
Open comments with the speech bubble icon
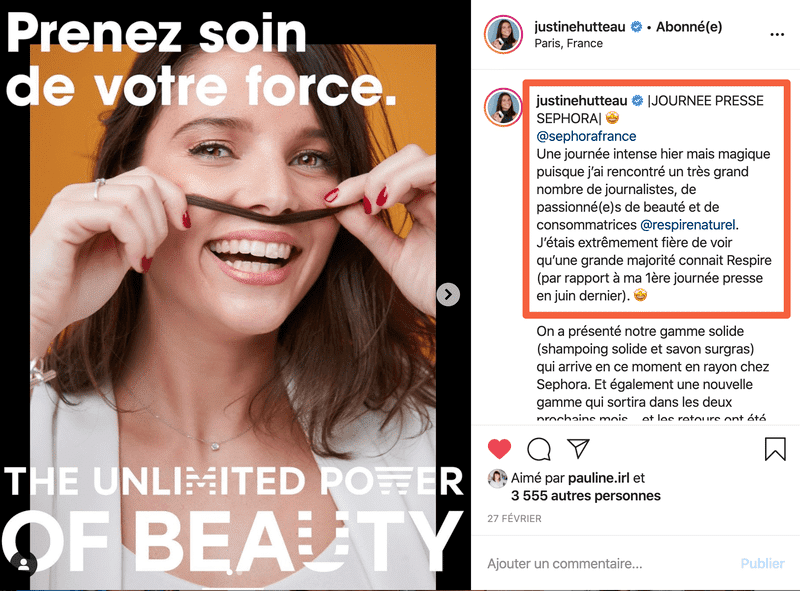(x=539, y=449)
